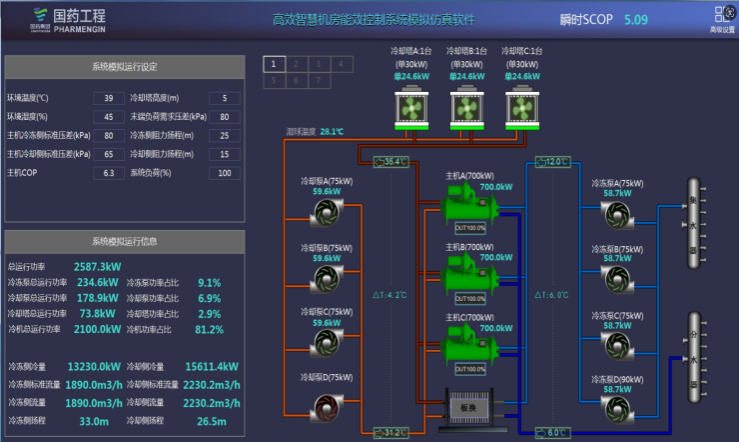
Task: Select the 冷却塔高度(m) input box
Action: pyautogui.click(x=224, y=98)
